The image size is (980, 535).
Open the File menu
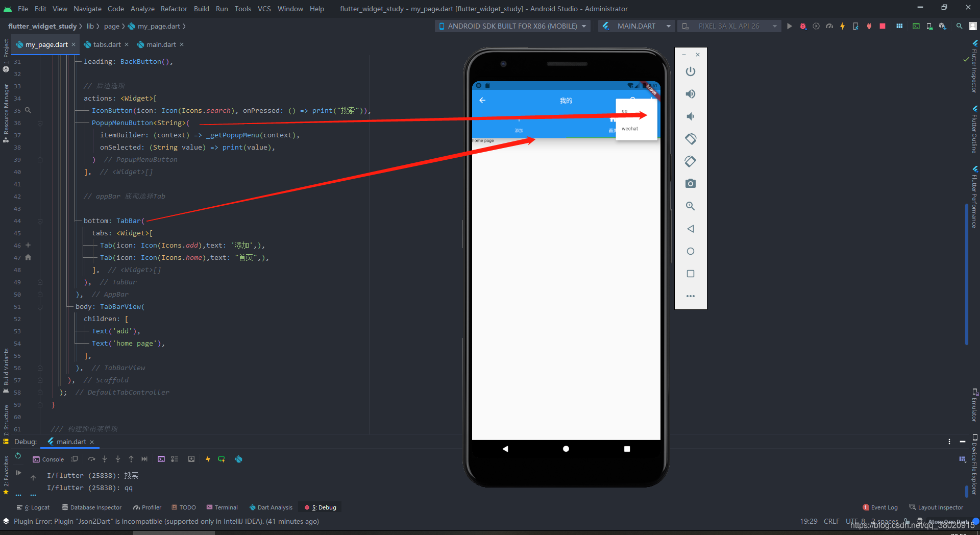(23, 9)
